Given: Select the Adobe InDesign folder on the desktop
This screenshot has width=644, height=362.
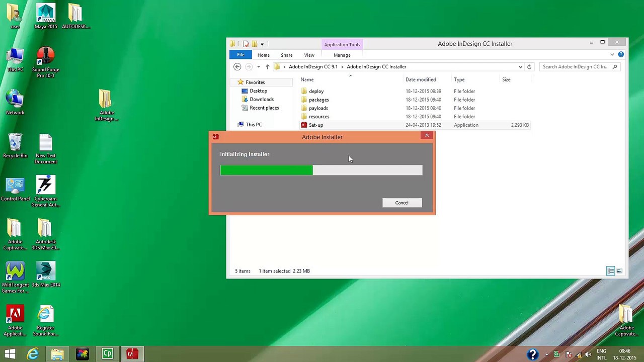Looking at the screenshot, I should (x=106, y=106).
